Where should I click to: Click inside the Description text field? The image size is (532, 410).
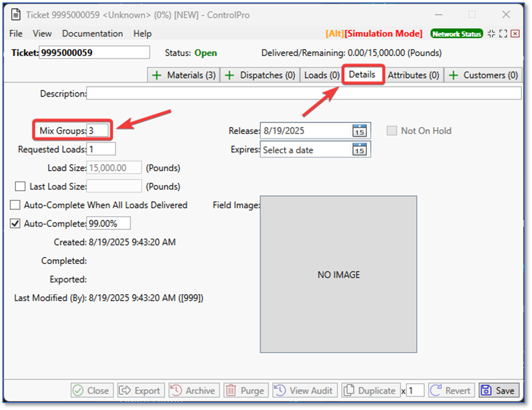303,94
